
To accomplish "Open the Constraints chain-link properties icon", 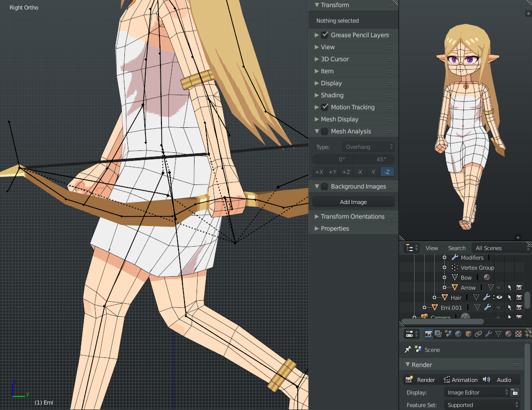I will (478, 334).
